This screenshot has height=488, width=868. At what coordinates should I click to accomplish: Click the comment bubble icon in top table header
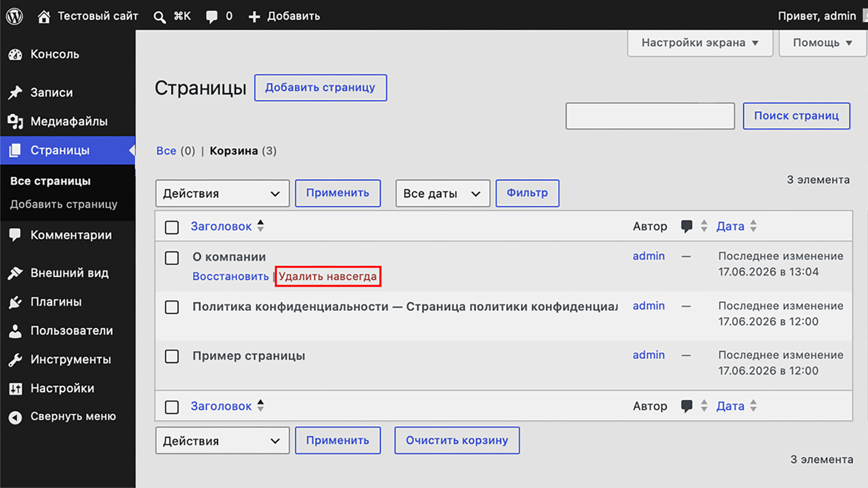tap(687, 227)
